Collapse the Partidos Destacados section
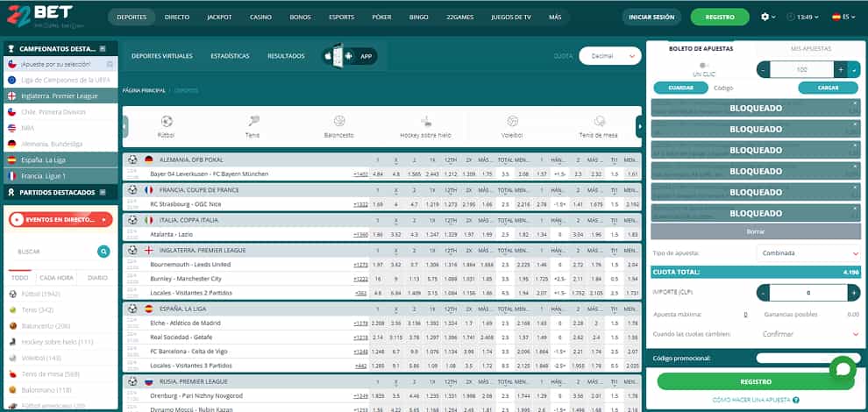This screenshot has height=412, width=868. [102, 193]
